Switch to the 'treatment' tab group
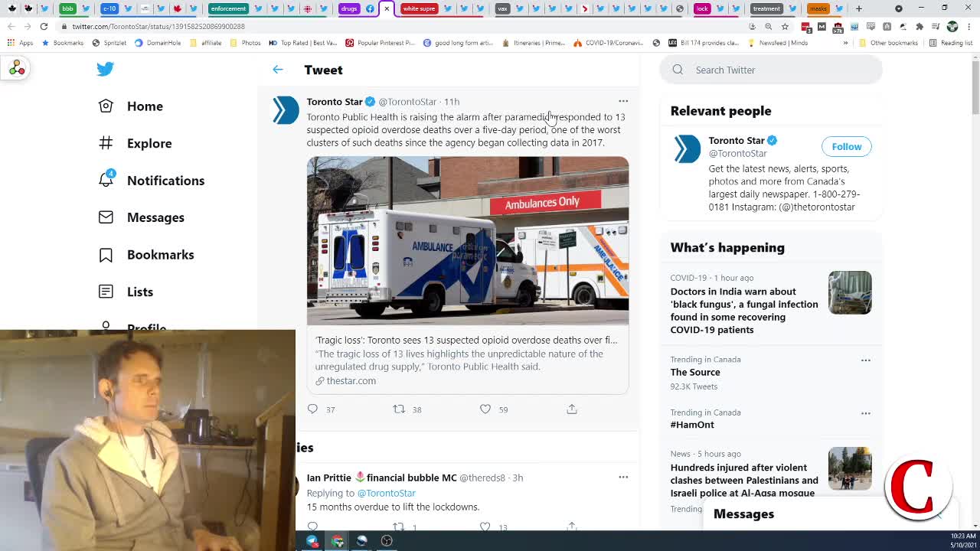Viewport: 980px width, 551px height. (766, 8)
